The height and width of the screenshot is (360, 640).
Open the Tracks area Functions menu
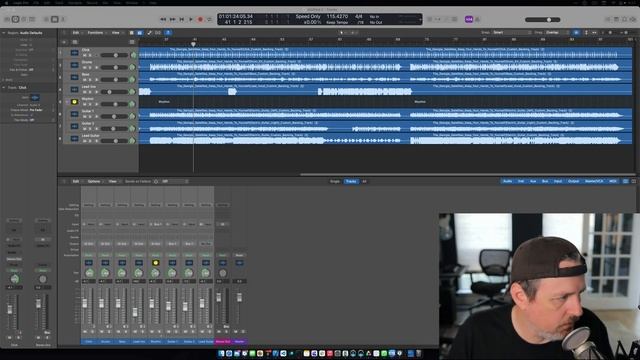pyautogui.click(x=96, y=33)
